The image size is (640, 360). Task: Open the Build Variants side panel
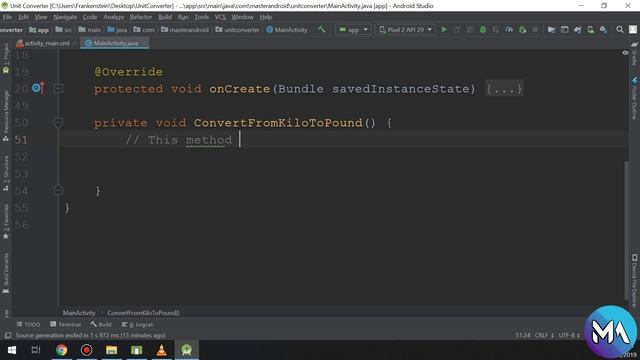[6, 273]
